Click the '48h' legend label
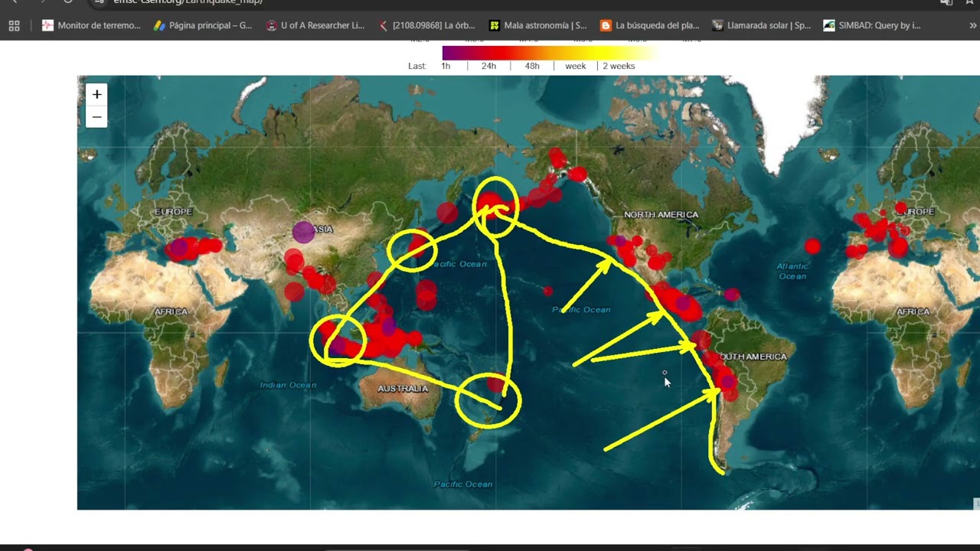The width and height of the screenshot is (980, 551). (532, 66)
